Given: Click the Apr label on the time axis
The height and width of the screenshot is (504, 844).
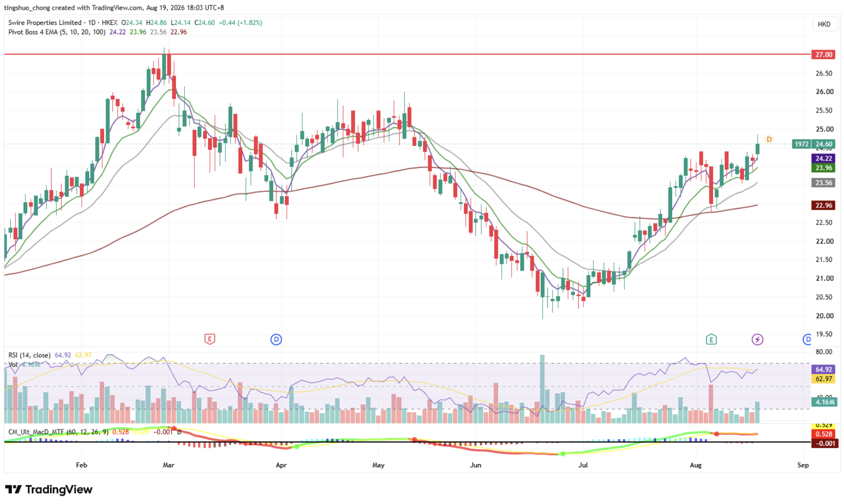Looking at the screenshot, I should click(281, 465).
